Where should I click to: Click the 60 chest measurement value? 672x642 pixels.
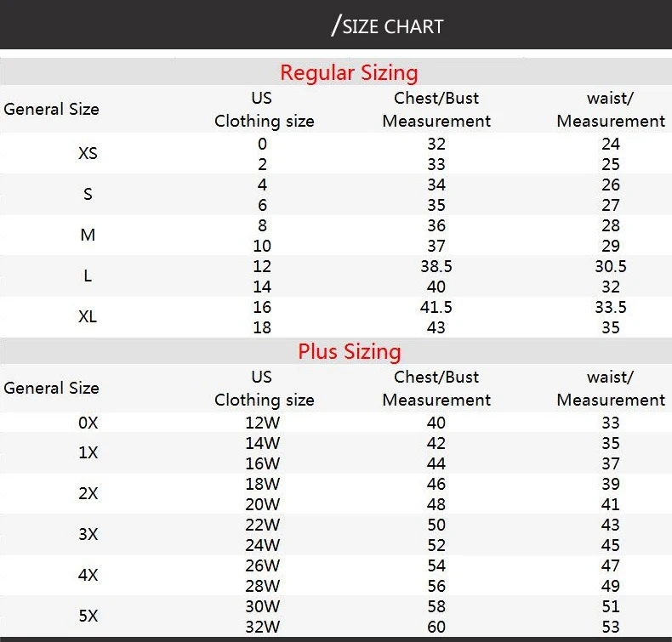pyautogui.click(x=436, y=627)
